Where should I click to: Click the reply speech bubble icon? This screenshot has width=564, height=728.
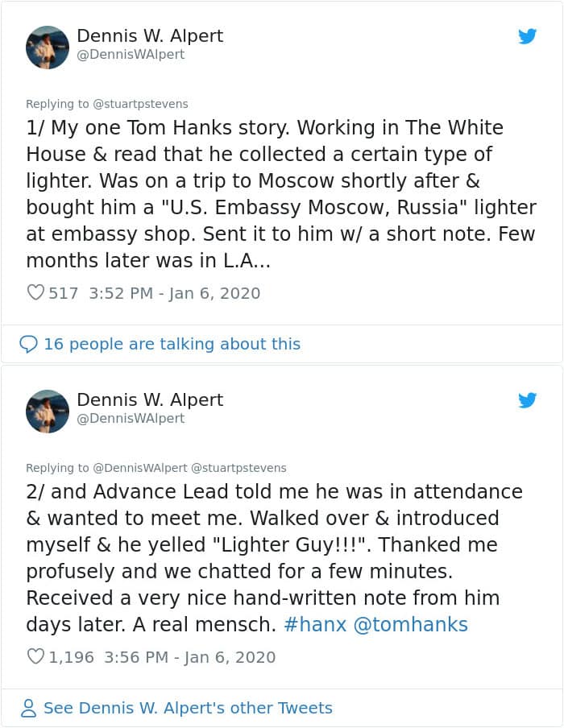click(x=29, y=344)
